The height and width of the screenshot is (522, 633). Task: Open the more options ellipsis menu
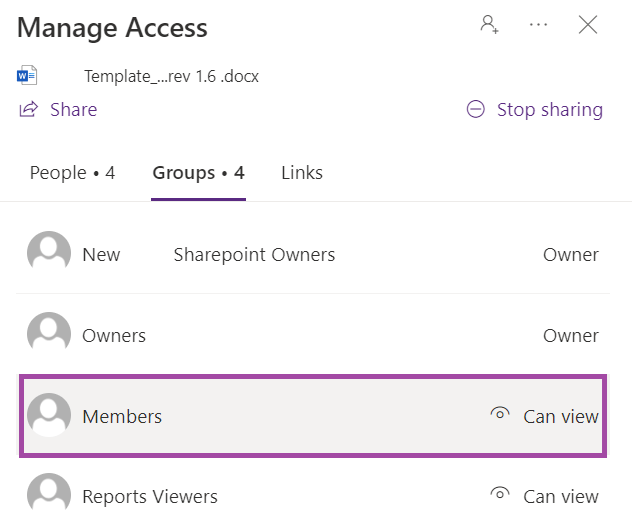click(538, 25)
